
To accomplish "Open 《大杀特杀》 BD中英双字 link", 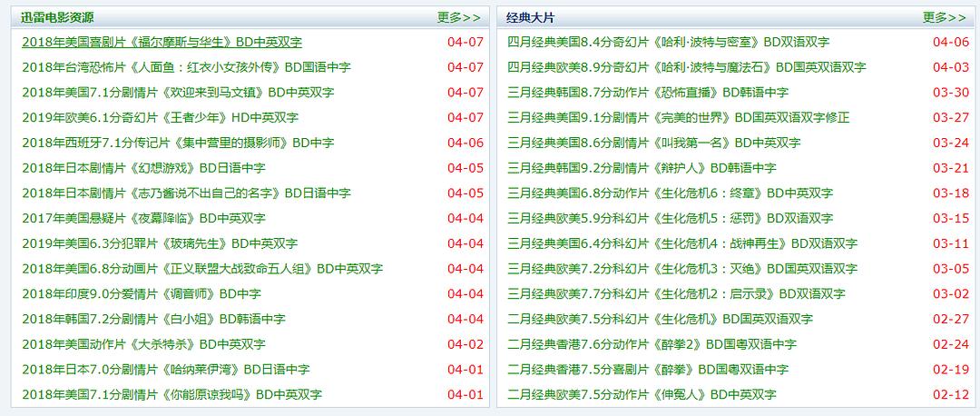I will pyautogui.click(x=143, y=343).
